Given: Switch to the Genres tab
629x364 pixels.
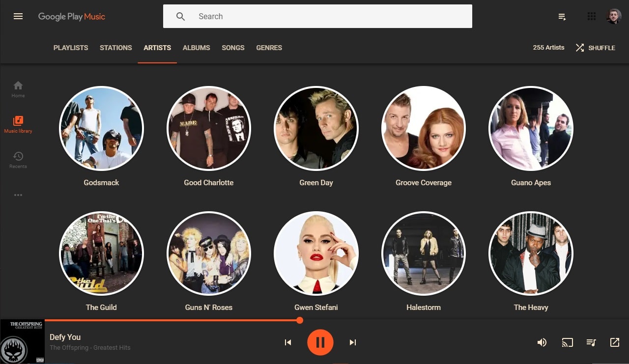Looking at the screenshot, I should 269,48.
